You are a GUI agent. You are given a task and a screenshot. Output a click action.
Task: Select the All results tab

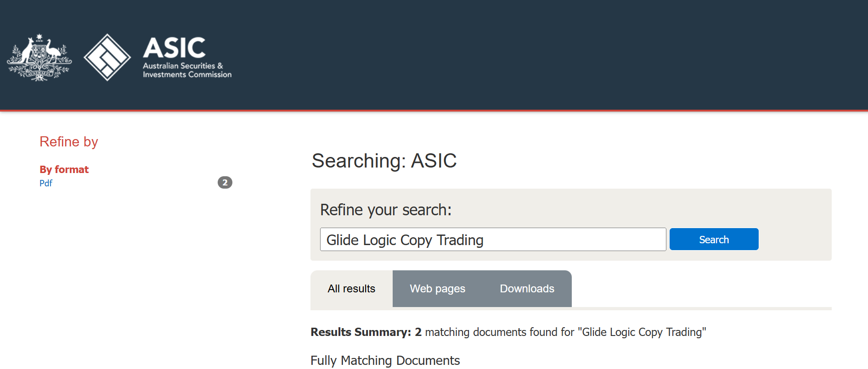click(351, 289)
